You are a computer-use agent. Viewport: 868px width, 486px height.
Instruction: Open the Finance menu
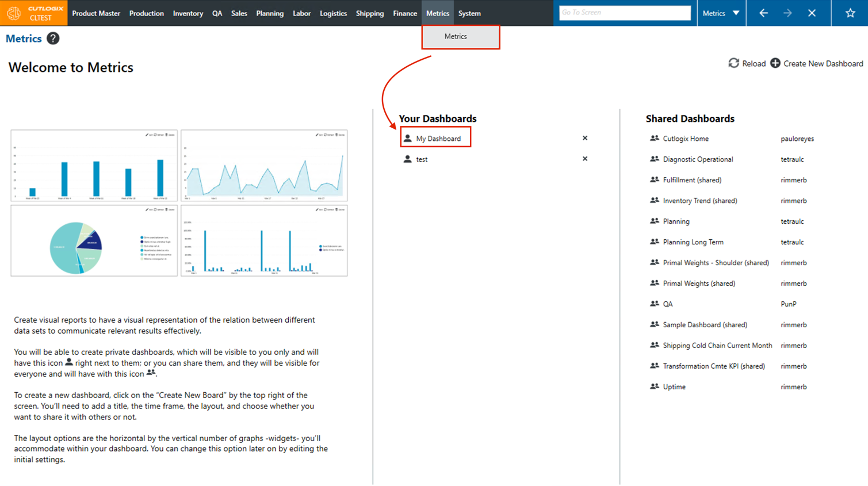tap(404, 13)
